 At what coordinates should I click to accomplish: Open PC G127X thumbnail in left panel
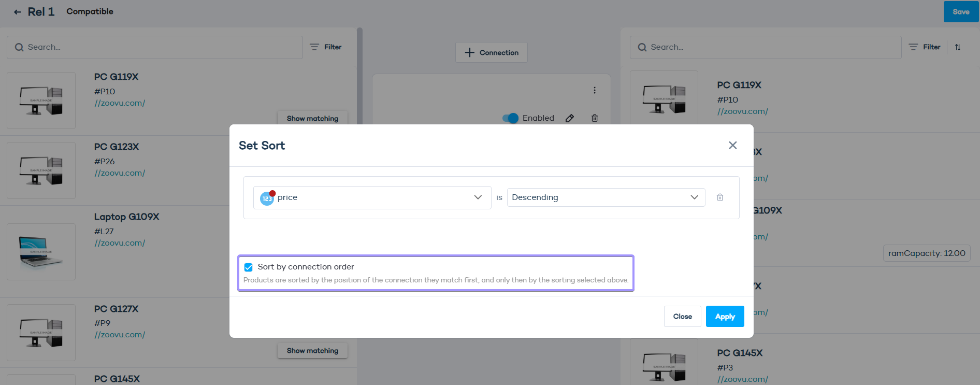click(41, 333)
